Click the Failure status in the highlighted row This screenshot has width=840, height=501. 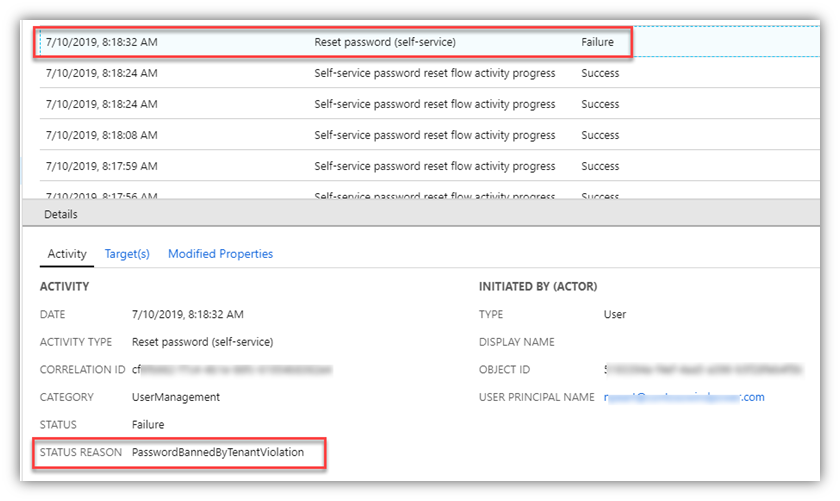point(597,42)
